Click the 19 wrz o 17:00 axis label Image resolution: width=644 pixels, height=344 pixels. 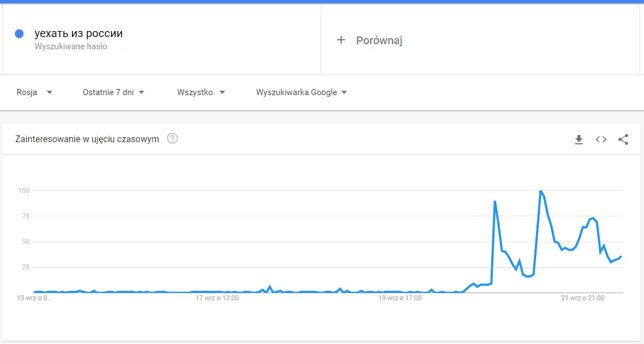[x=400, y=298]
